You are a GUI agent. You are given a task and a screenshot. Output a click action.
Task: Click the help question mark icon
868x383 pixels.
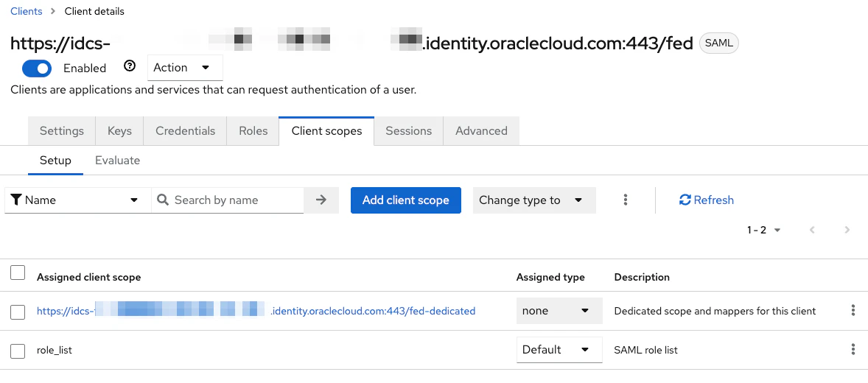pos(130,66)
